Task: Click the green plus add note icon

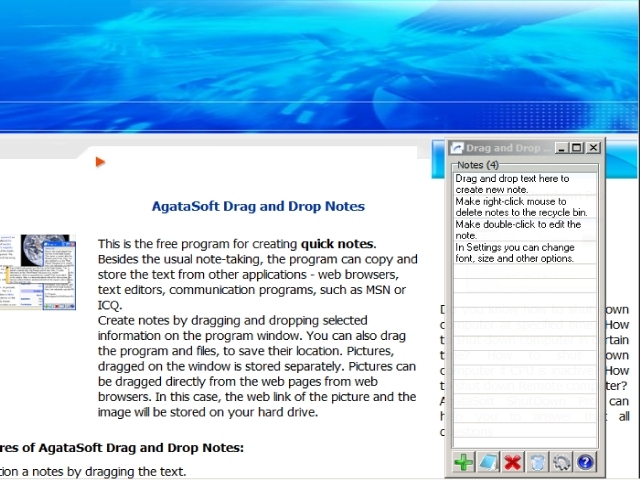Action: (464, 462)
